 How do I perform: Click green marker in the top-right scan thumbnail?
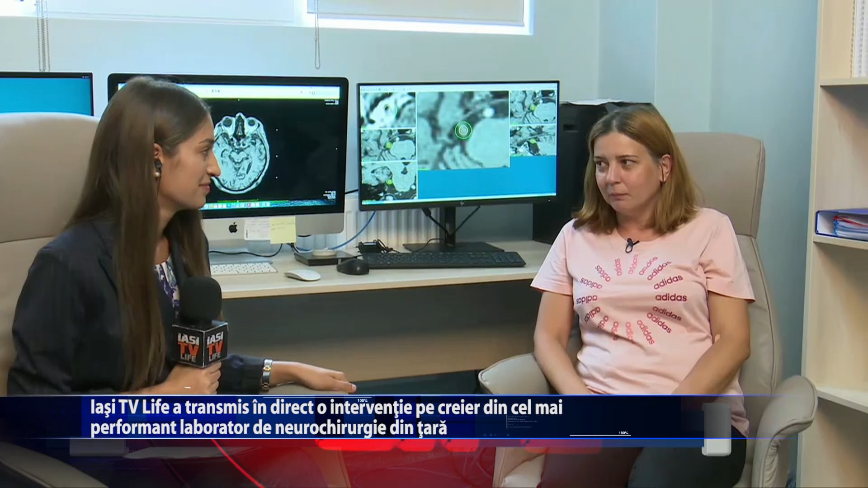coord(533,108)
